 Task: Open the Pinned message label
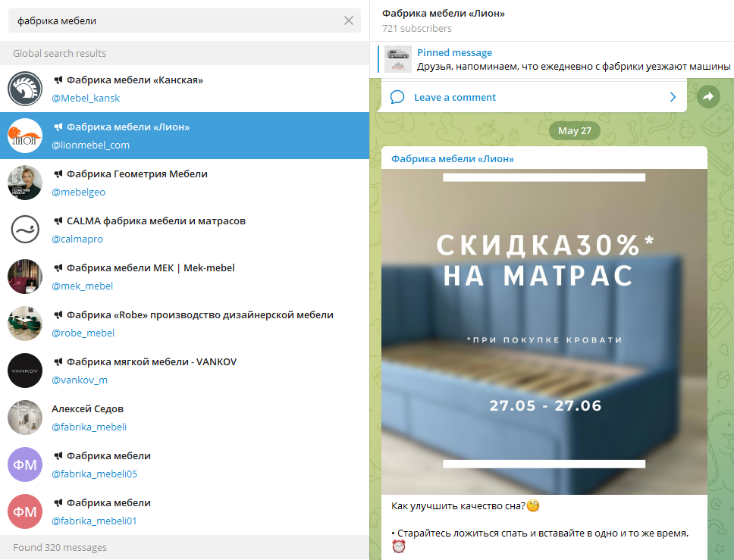pyautogui.click(x=454, y=52)
